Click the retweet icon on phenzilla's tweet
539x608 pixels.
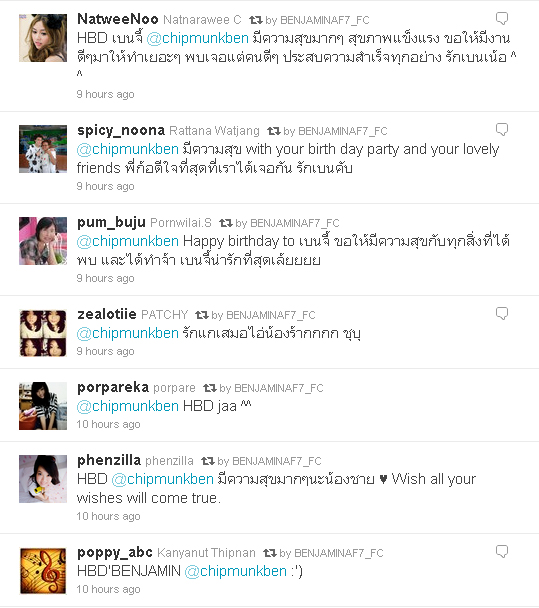point(208,461)
